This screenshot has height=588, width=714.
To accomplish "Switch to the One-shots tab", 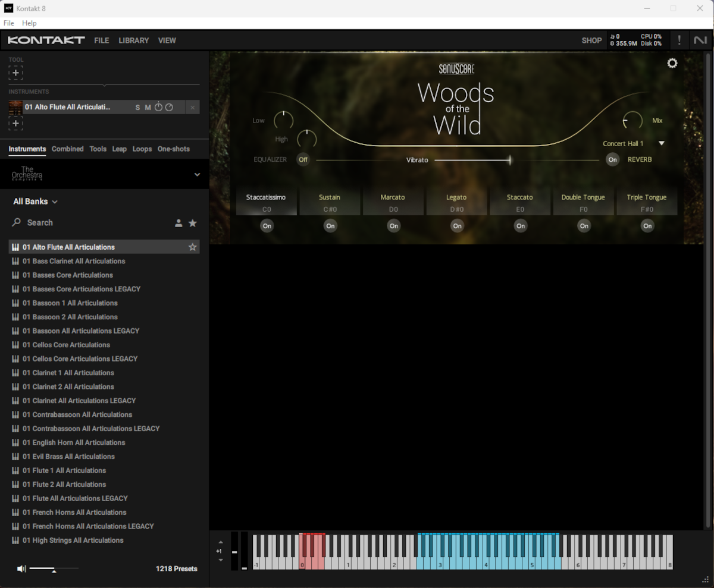I will click(174, 149).
